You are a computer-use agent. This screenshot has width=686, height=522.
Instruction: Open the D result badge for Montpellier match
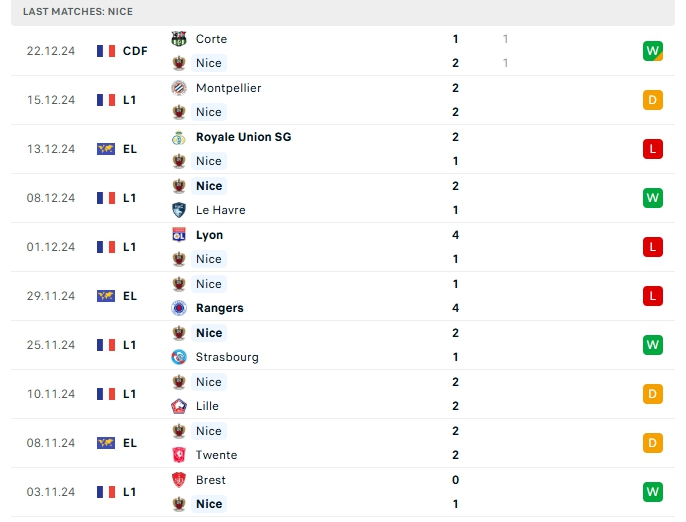click(653, 100)
